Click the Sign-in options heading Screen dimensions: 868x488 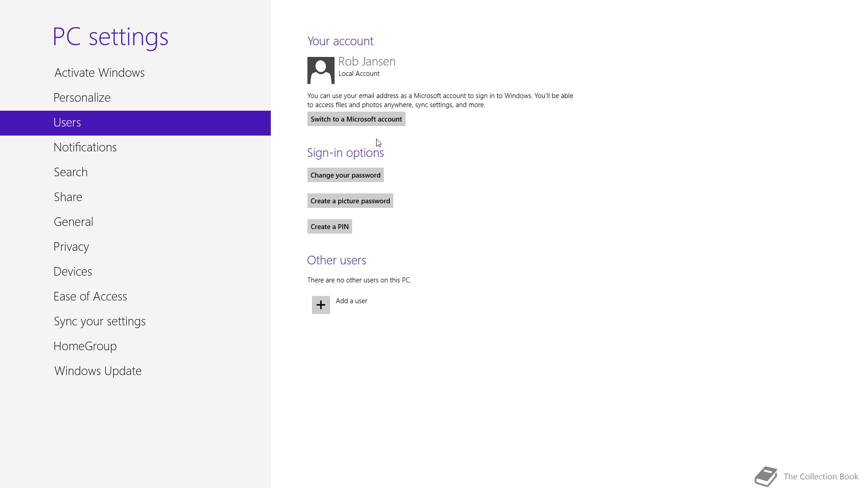point(345,153)
